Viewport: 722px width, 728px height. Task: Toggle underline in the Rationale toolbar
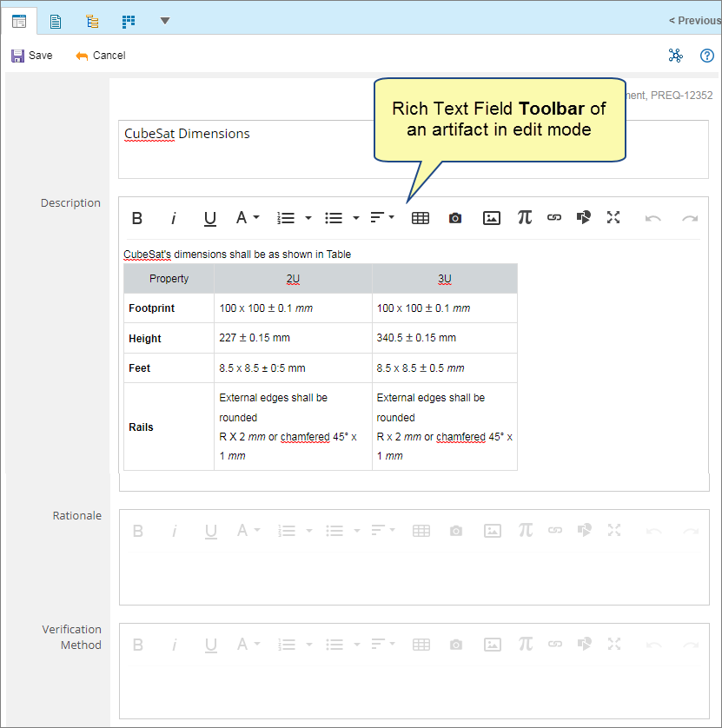coord(211,531)
